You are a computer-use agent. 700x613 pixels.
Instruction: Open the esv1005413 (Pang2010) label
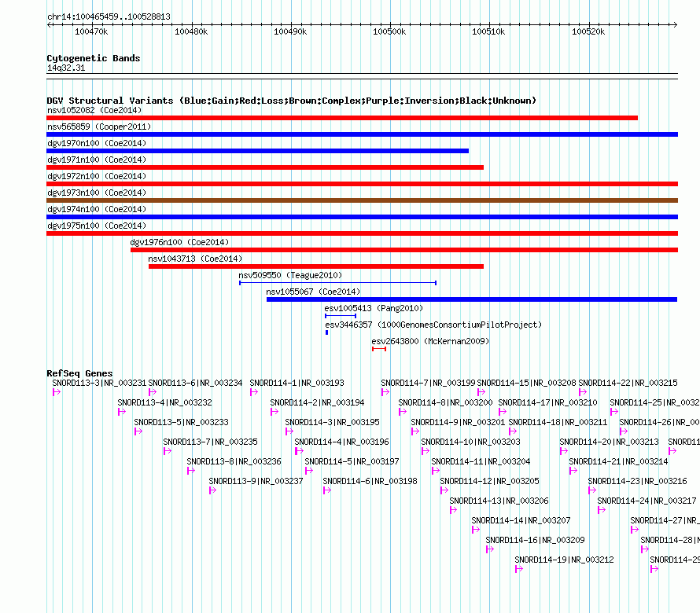(x=374, y=308)
